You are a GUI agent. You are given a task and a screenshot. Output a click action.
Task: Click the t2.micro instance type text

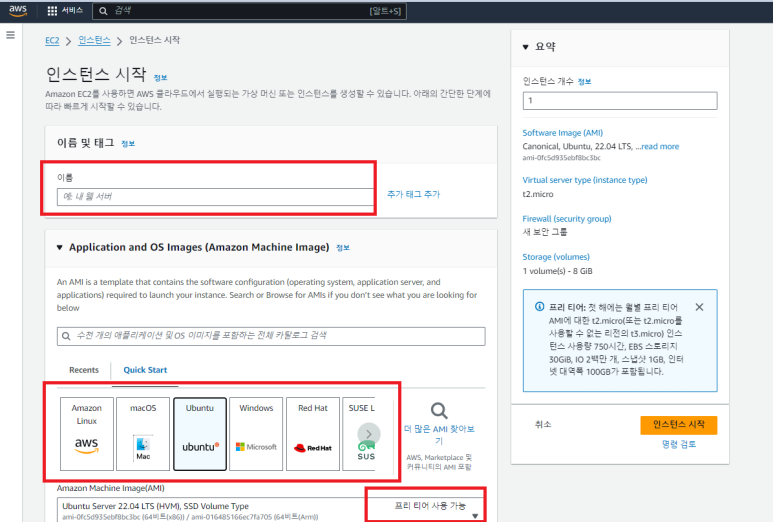(538, 194)
